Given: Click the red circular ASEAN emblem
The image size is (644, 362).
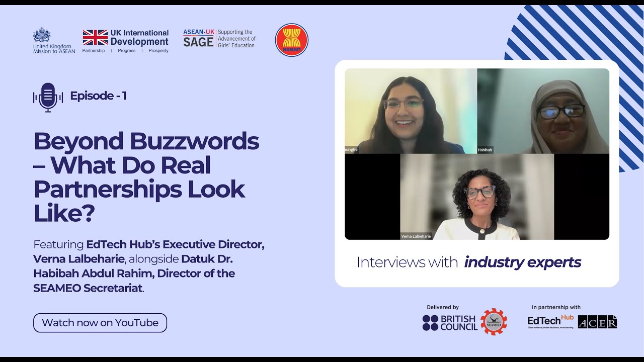Looking at the screenshot, I should (x=292, y=40).
